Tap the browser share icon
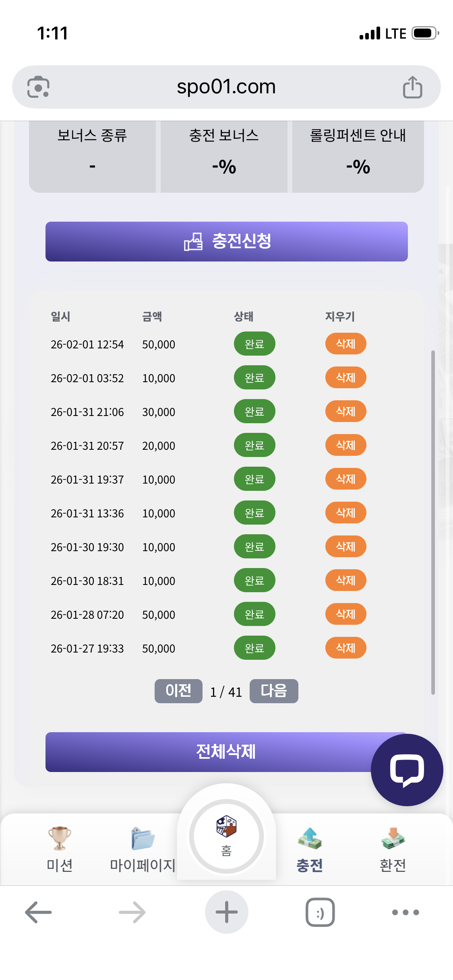This screenshot has height=980, width=453. [412, 87]
